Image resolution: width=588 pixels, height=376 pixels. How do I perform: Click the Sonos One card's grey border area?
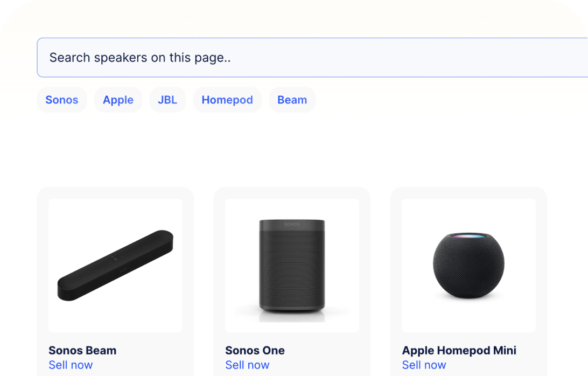click(219, 269)
